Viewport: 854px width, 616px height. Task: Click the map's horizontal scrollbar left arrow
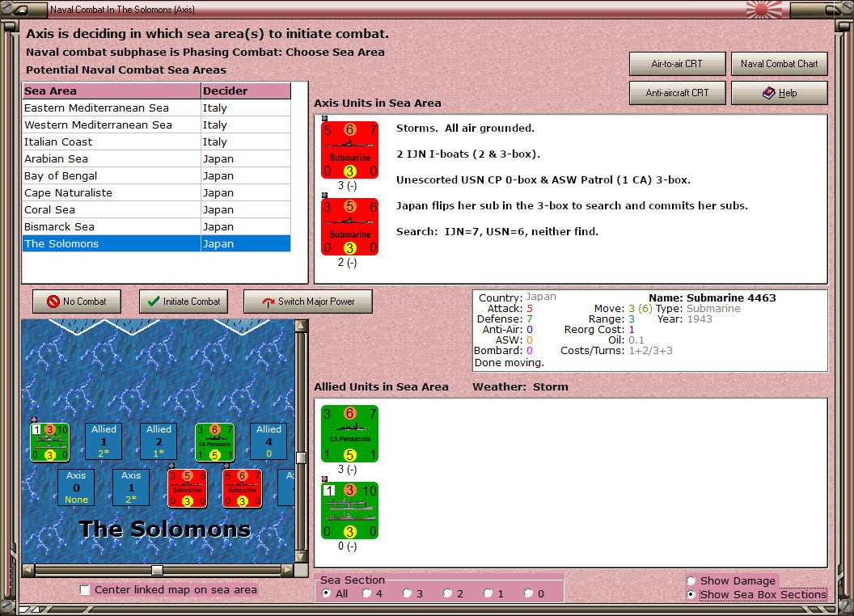(28, 570)
